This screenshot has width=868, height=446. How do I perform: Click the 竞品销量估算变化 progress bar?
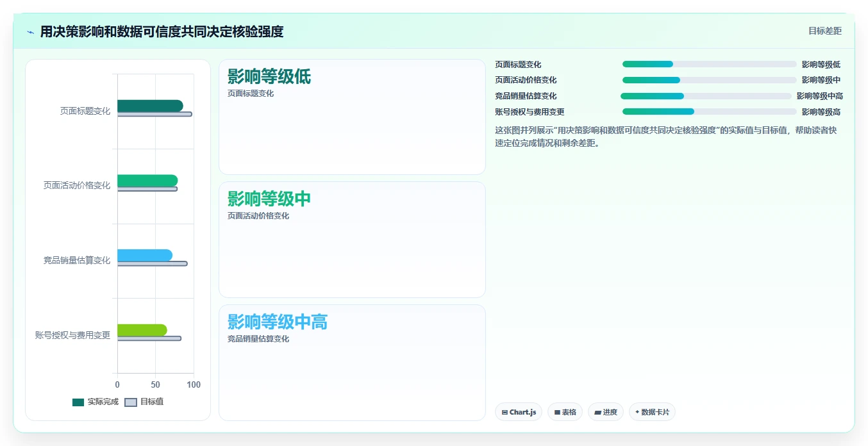tap(706, 96)
